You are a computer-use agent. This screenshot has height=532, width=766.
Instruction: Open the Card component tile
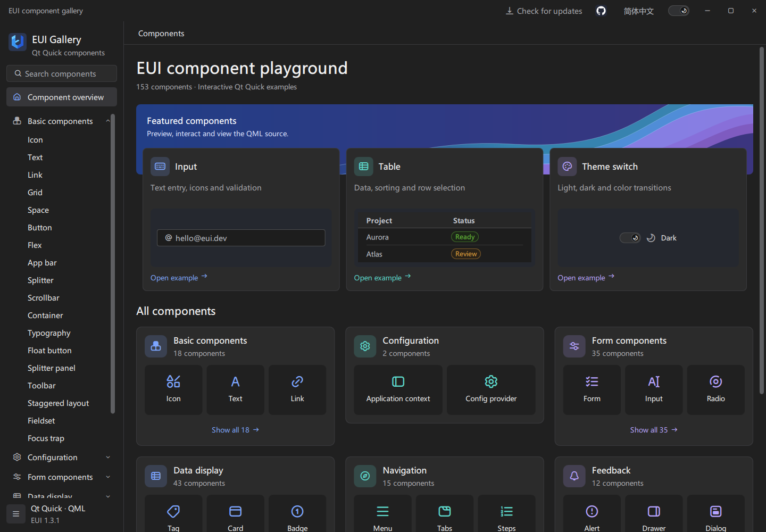coord(235,514)
